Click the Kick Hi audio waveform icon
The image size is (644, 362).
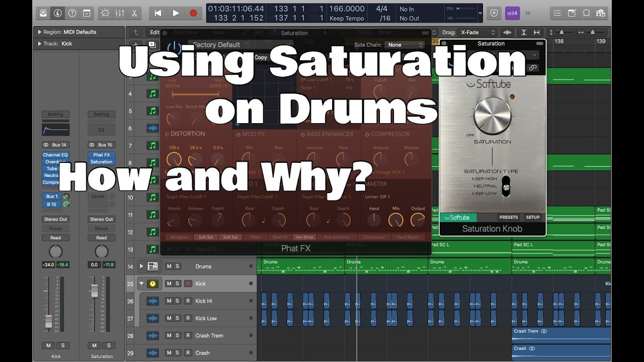click(x=153, y=301)
